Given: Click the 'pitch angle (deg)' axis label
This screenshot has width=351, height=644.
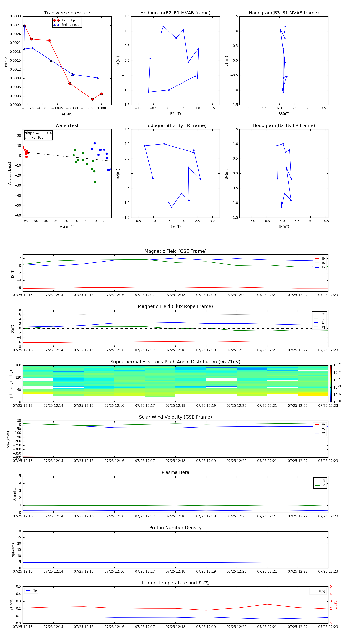Looking at the screenshot, I should (x=11, y=383).
